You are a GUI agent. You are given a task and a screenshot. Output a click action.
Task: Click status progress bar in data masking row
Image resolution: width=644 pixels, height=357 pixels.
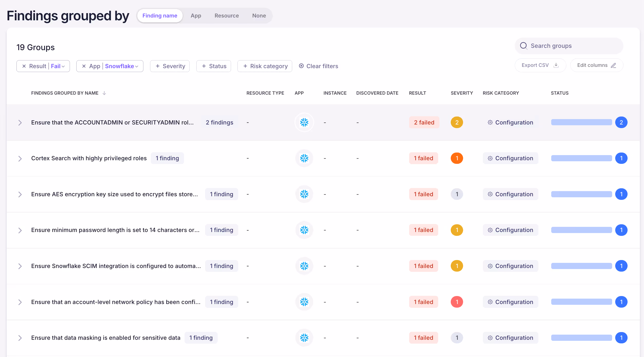coord(582,338)
